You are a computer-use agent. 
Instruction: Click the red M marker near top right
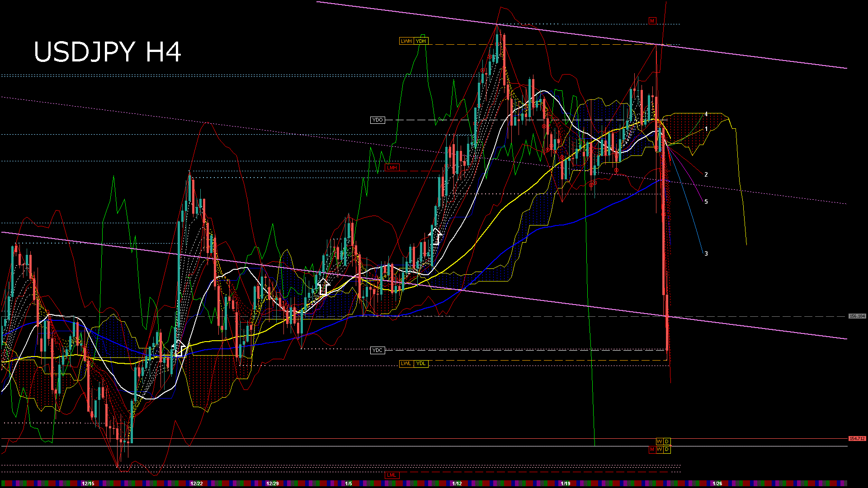[x=652, y=21]
